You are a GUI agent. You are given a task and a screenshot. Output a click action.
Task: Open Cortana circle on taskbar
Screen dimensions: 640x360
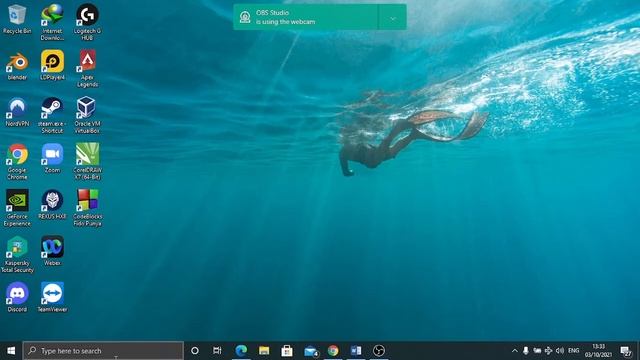(195, 351)
